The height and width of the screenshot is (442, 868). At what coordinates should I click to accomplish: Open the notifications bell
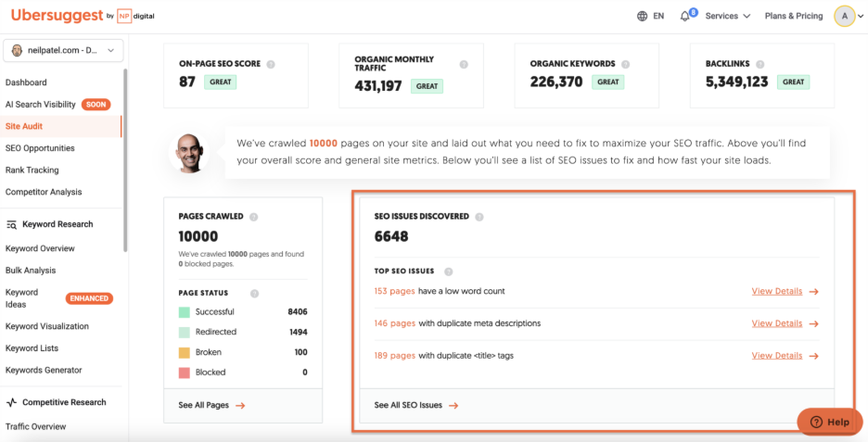(684, 16)
